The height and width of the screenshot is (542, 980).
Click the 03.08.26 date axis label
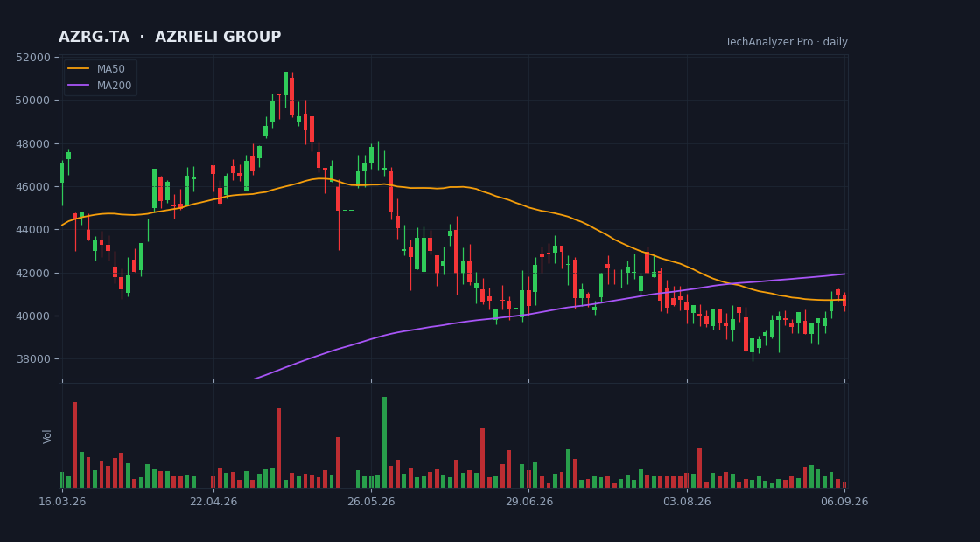click(x=687, y=502)
